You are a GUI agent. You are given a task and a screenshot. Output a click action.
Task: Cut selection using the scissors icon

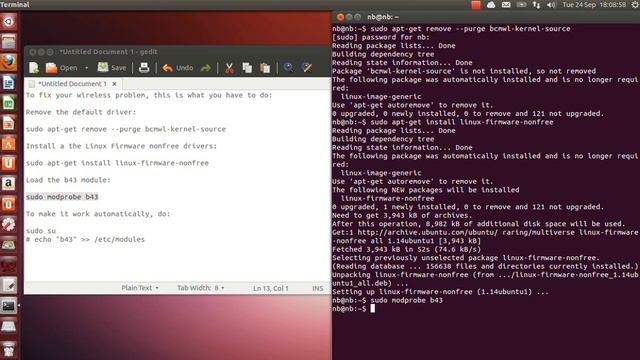[x=229, y=68]
